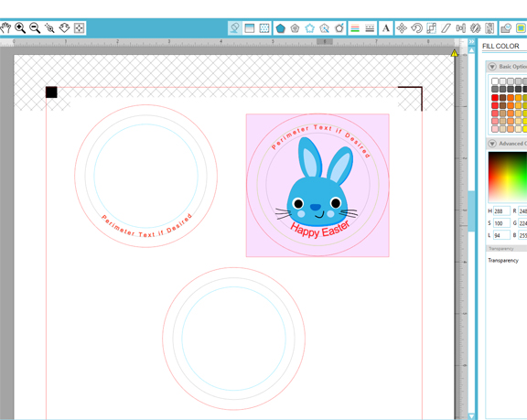Open the Line Color pentagon icon
The height and width of the screenshot is (420, 527).
pos(280,28)
